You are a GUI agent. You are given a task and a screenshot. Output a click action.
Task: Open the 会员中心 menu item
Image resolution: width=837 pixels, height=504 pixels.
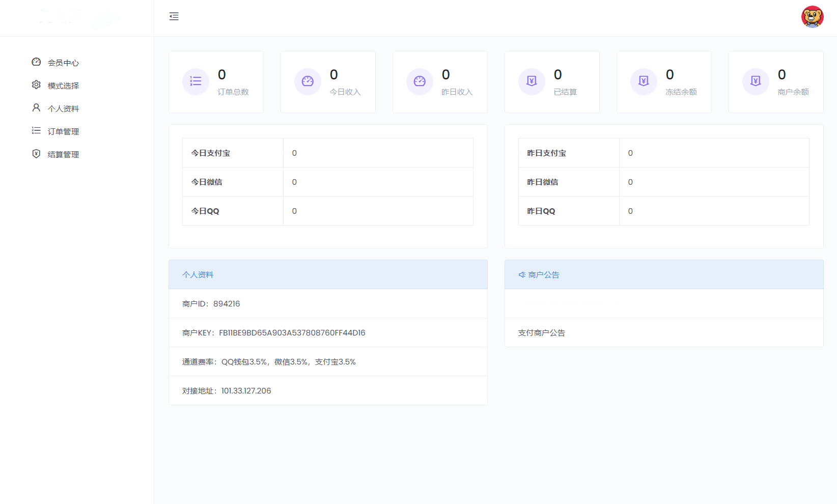tap(63, 63)
